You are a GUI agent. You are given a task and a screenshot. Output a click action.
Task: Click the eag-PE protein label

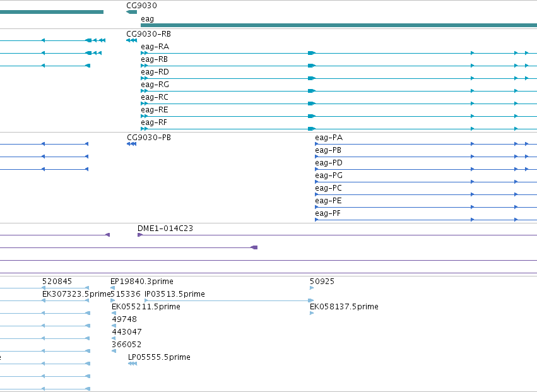(x=328, y=201)
